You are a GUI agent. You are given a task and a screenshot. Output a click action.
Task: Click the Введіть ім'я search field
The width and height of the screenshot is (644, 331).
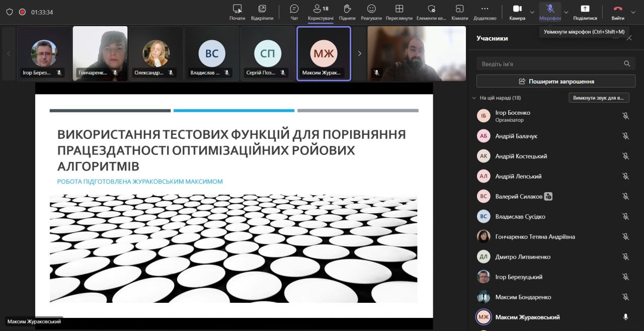[x=548, y=64]
